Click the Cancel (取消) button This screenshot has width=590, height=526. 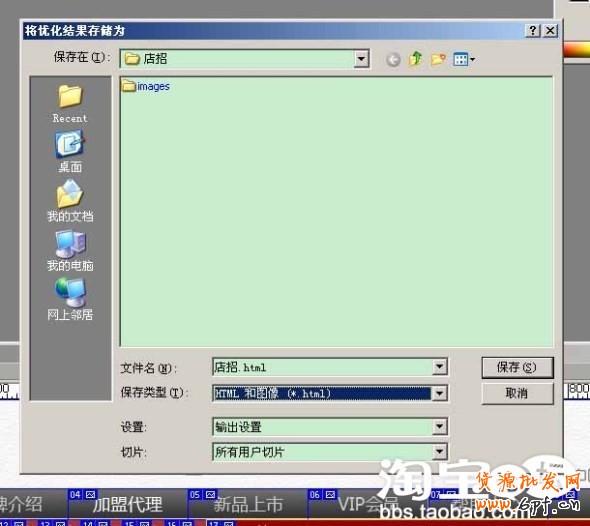coord(517,394)
